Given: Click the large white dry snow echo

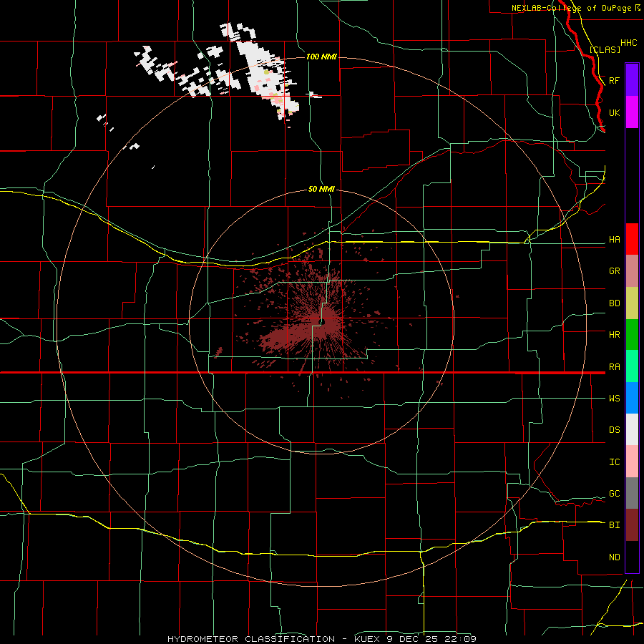Looking at the screenshot, I should coord(268,77).
